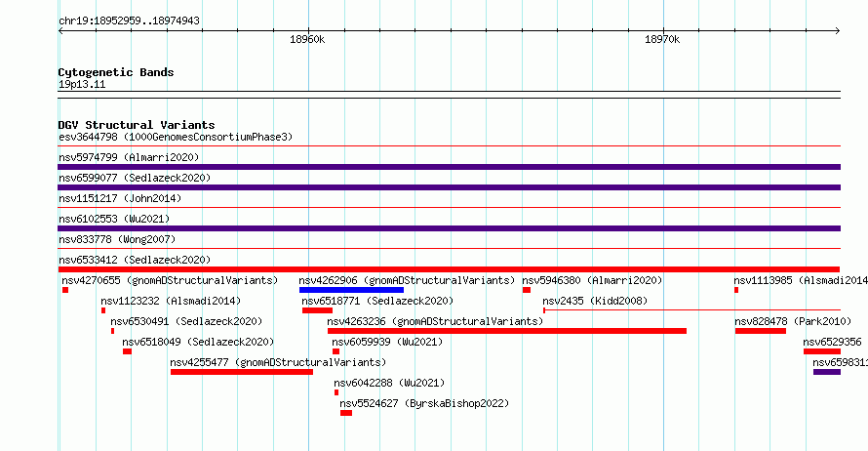
Task: Open the nsv6059939 (Wu2021) label
Action: (387, 342)
